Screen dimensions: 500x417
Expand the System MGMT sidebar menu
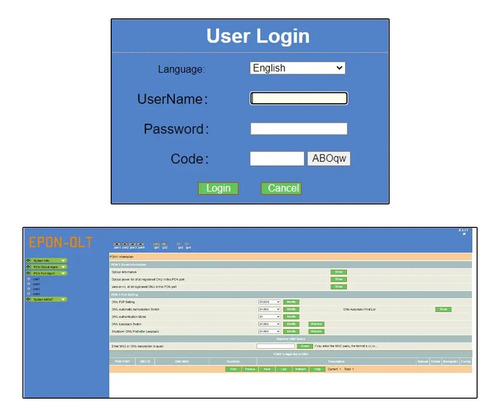click(x=47, y=299)
